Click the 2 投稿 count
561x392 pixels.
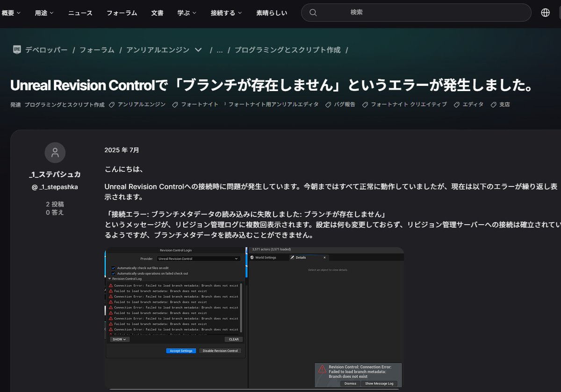(55, 204)
